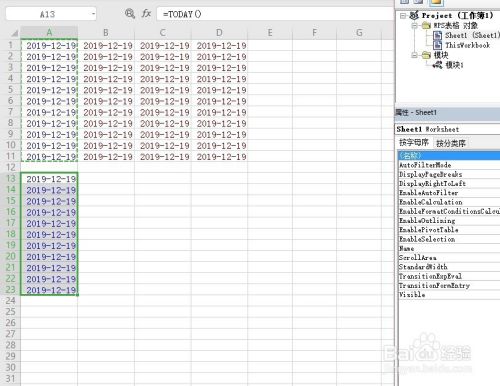Collapse the Project (工作簿1) tree node
Screen dimensions: 500x386
[x=403, y=16]
